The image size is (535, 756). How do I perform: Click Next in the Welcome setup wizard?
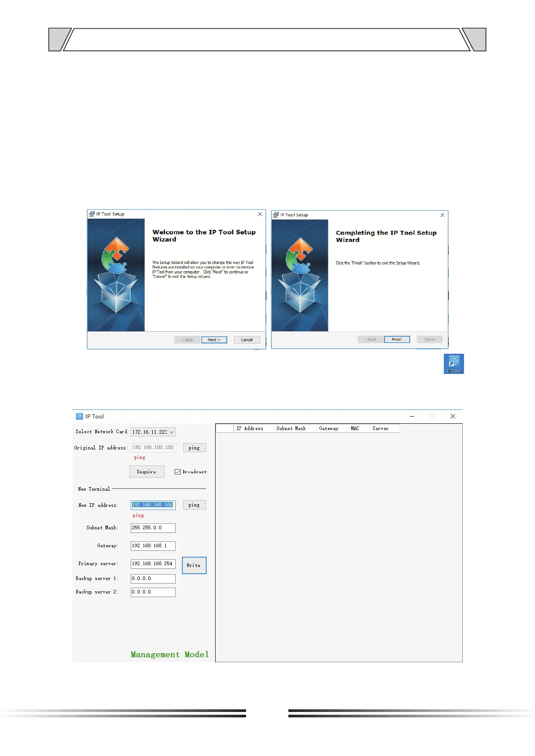(x=214, y=340)
